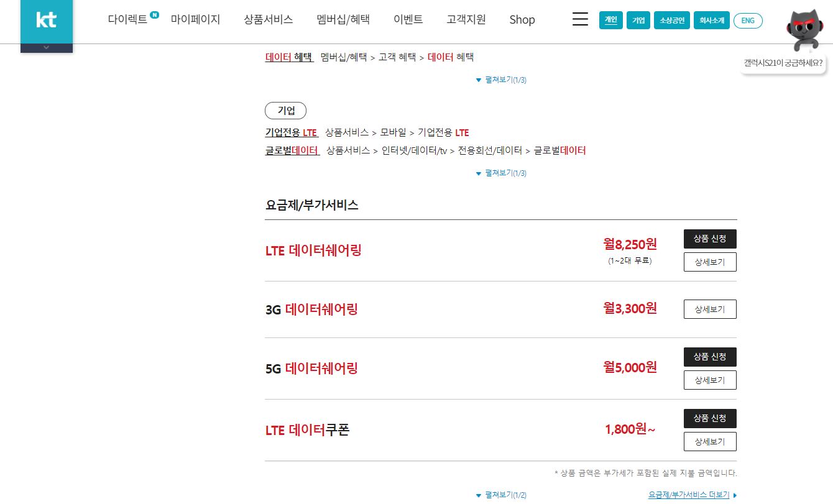Click the 상품서비스 > 모바일 > 기업전용 LTE path

point(397,132)
